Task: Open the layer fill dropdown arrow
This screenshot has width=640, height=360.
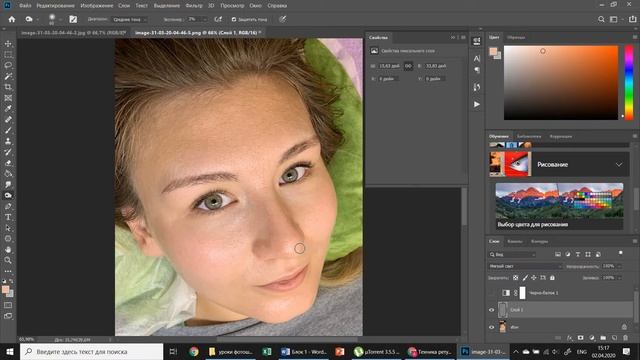Action: [x=620, y=278]
